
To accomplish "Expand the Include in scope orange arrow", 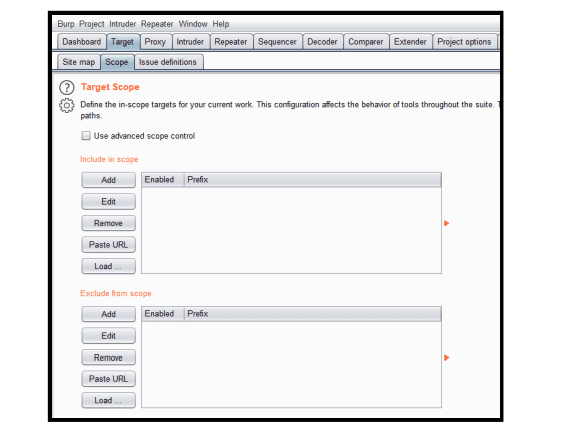I will pyautogui.click(x=446, y=223).
